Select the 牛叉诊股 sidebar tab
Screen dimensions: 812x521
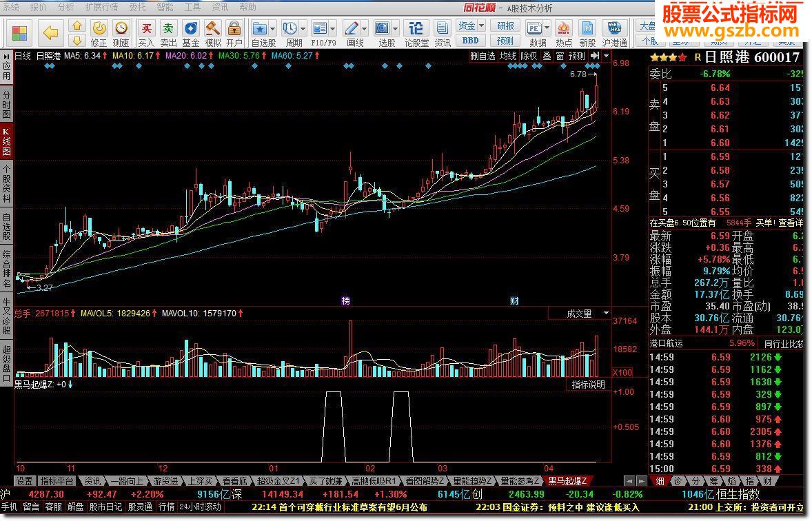[x=6, y=317]
